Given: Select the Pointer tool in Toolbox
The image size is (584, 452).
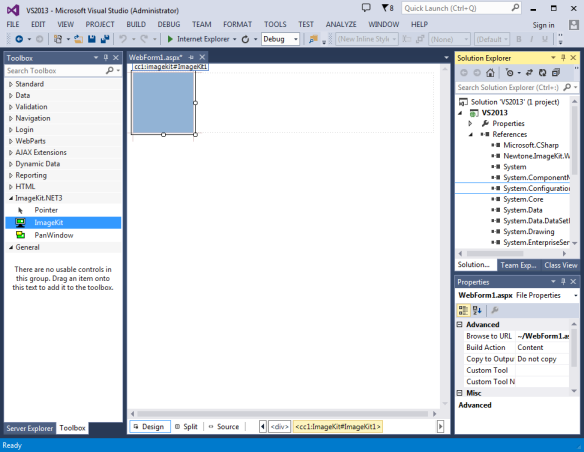Looking at the screenshot, I should [63, 210].
